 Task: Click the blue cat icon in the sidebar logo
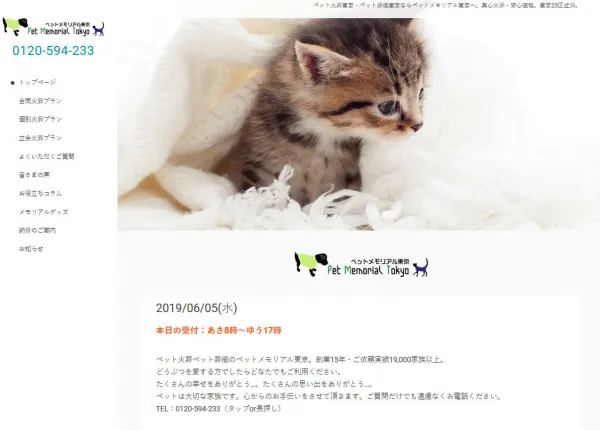(x=99, y=29)
